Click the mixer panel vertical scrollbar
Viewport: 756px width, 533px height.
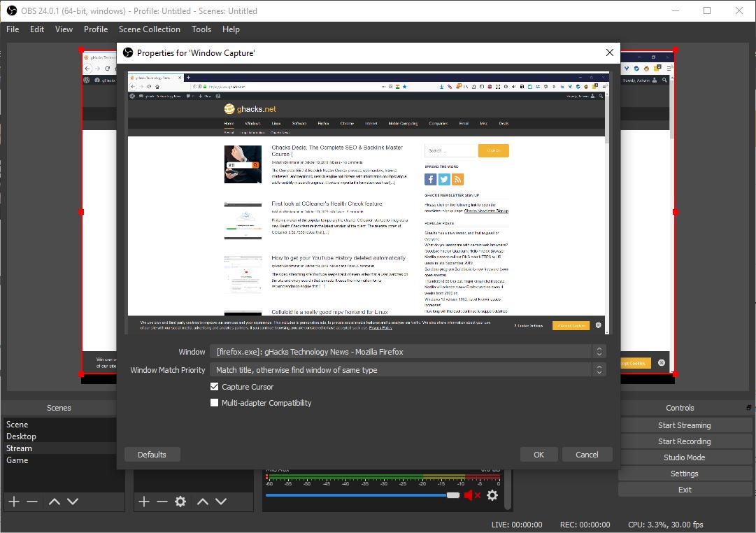(x=507, y=490)
